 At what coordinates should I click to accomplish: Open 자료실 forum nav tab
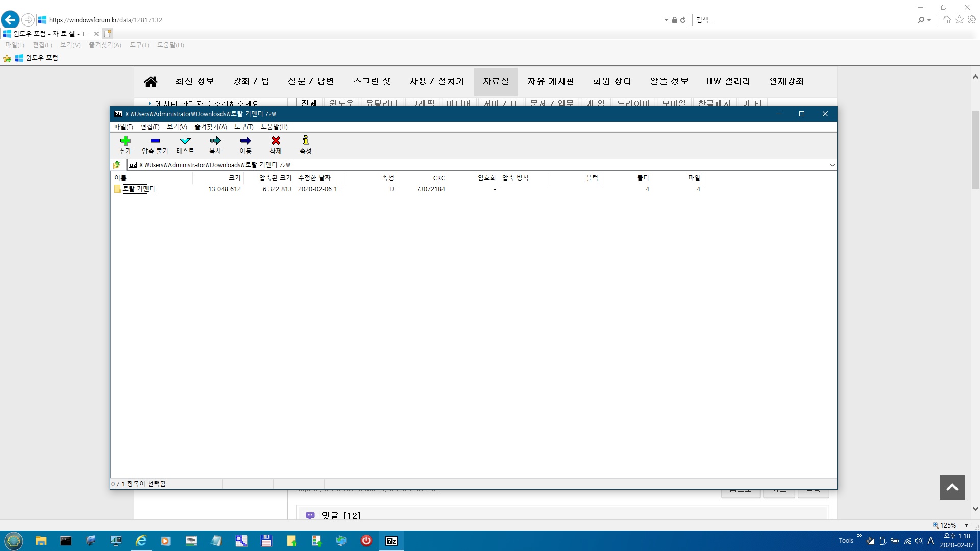click(x=496, y=81)
